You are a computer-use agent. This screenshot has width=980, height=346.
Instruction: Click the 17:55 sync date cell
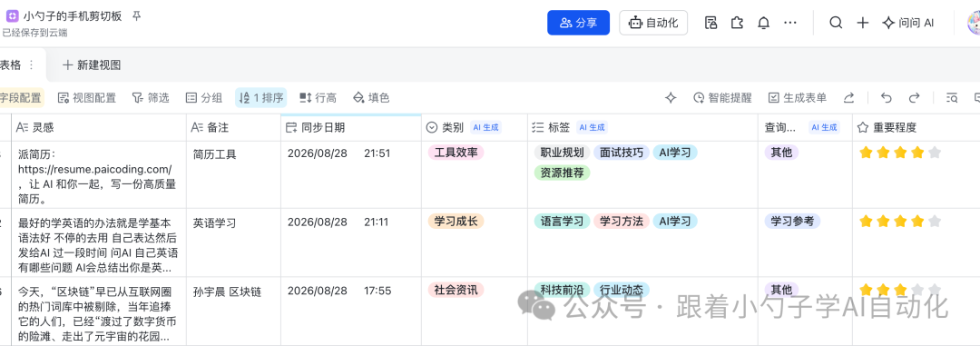coord(350,311)
